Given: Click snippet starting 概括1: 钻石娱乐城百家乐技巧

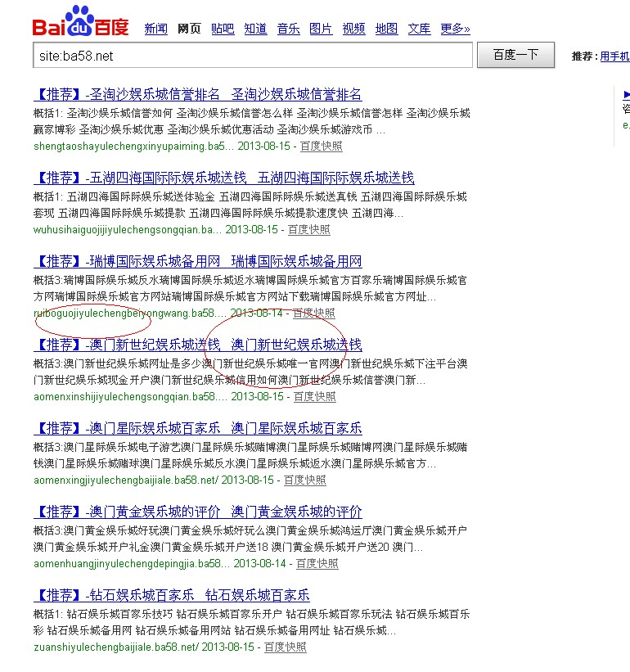Looking at the screenshot, I should pos(252,622).
